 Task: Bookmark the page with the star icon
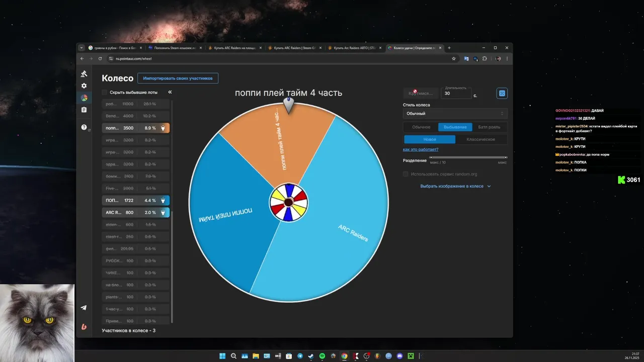point(454,58)
